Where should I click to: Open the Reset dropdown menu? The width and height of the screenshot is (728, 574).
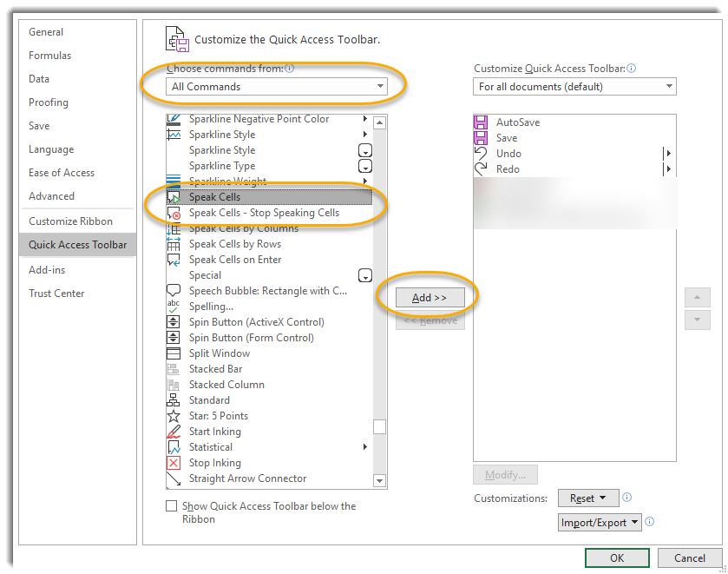coord(588,498)
